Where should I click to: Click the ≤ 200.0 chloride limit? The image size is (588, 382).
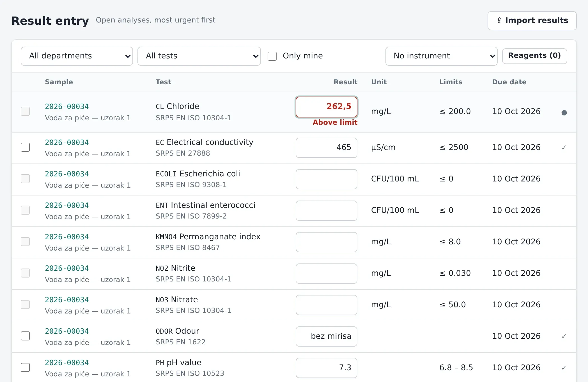point(455,112)
